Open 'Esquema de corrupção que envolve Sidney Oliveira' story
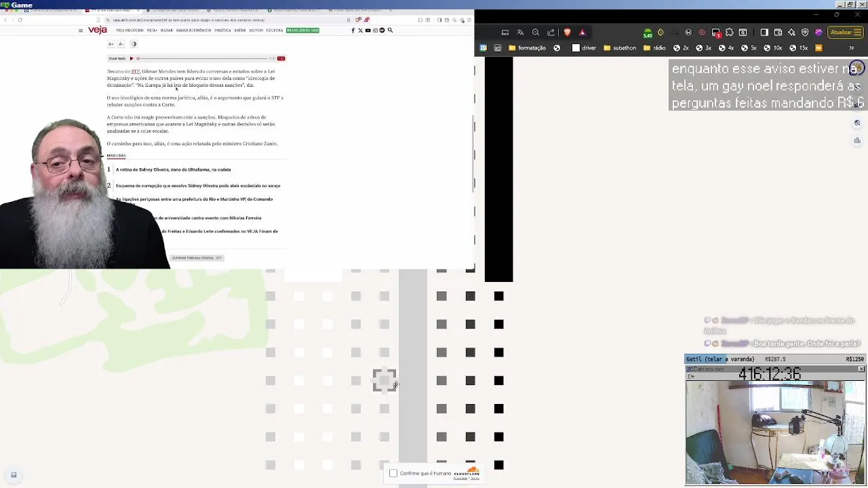868x488 pixels. [x=198, y=186]
